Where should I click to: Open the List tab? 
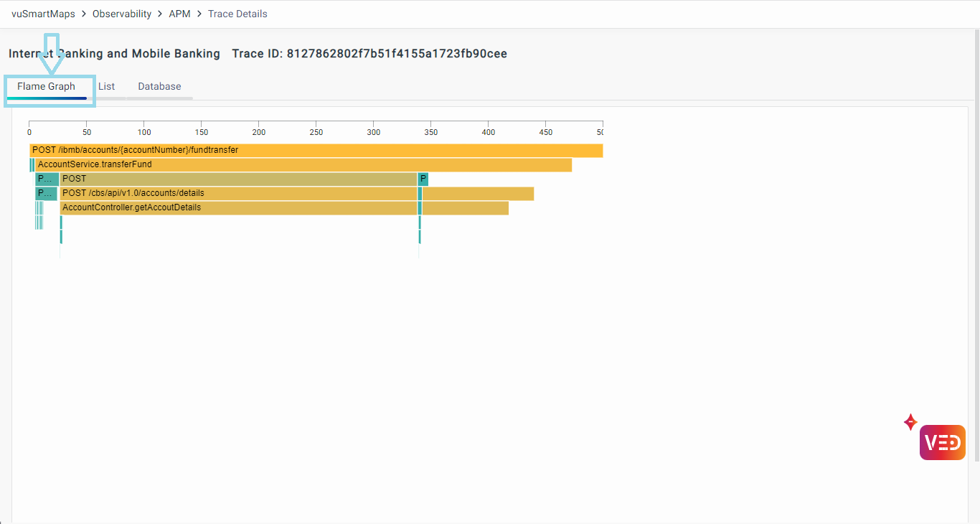[106, 87]
